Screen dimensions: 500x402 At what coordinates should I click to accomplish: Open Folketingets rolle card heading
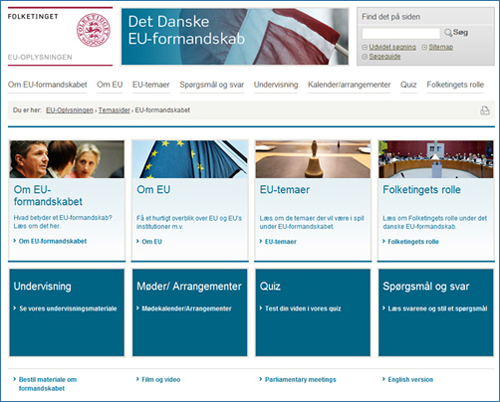(x=422, y=190)
